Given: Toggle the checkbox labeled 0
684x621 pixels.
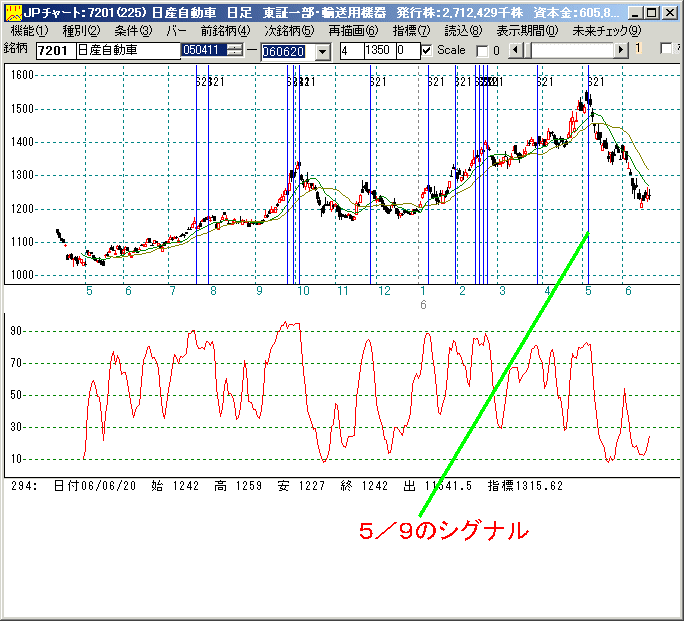Looking at the screenshot, I should click(482, 51).
